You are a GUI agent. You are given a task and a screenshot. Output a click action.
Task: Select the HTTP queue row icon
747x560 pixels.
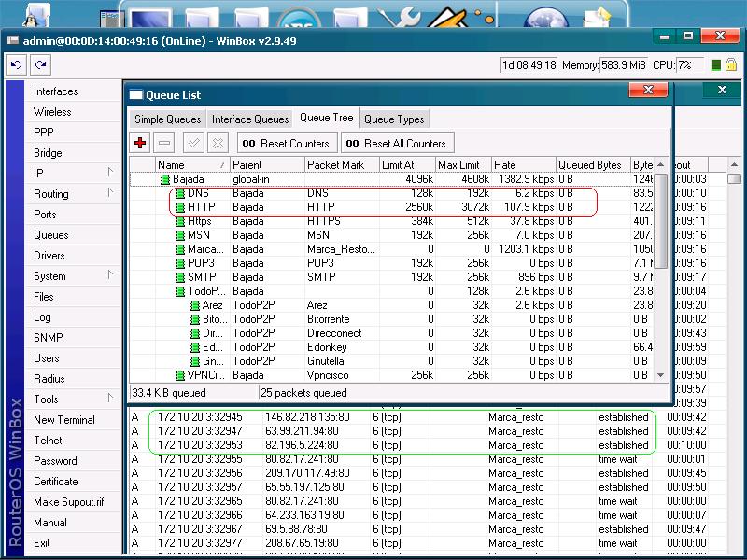[180, 207]
